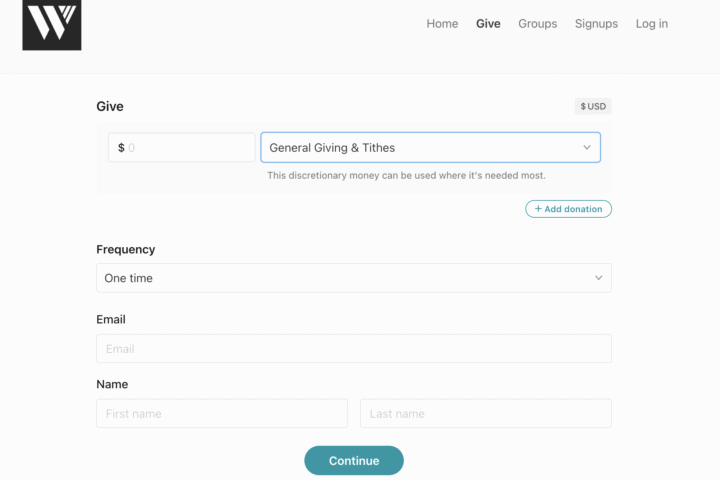720x480 pixels.
Task: Click the $ USD currency badge
Action: [x=593, y=106]
